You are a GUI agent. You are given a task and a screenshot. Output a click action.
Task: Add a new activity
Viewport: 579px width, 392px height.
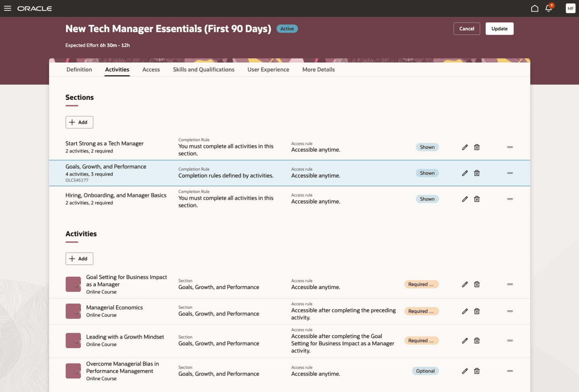pos(79,259)
